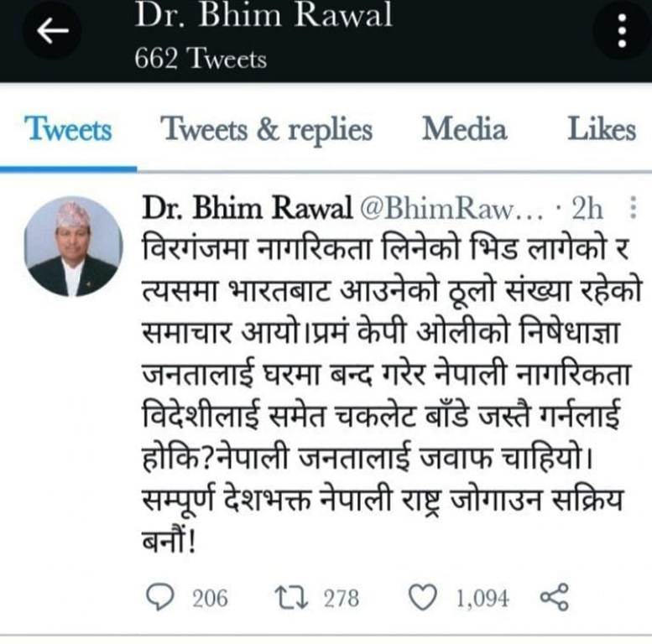
Task: Click the 662 Tweets header subtitle
Action: 201,58
